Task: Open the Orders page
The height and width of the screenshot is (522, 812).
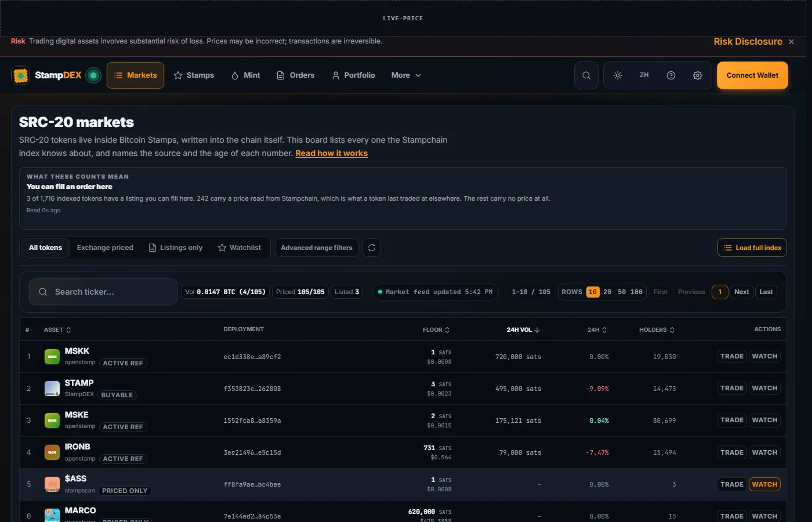Action: coord(296,75)
